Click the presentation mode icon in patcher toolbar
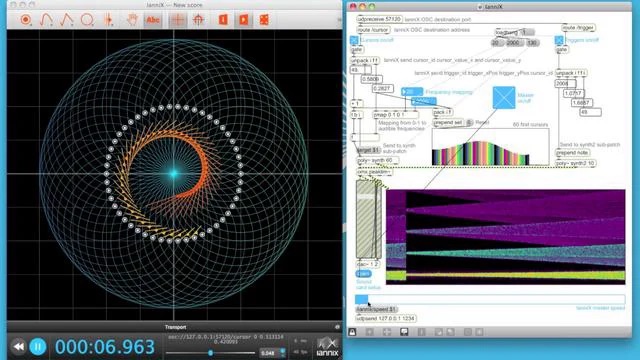Screen dimensions: 640x360 [x=404, y=332]
